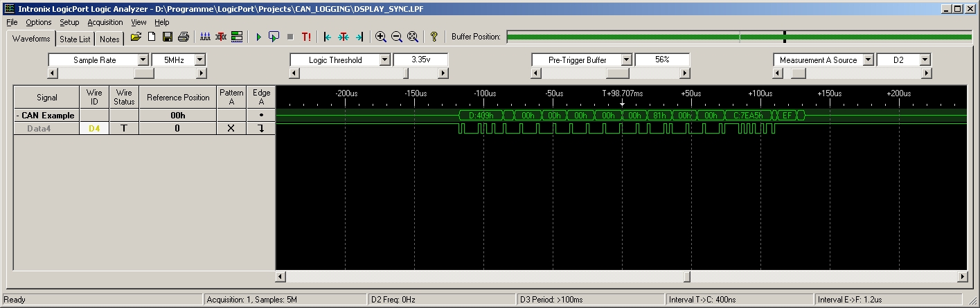980x308 pixels.
Task: Open the View menu
Action: pos(139,22)
